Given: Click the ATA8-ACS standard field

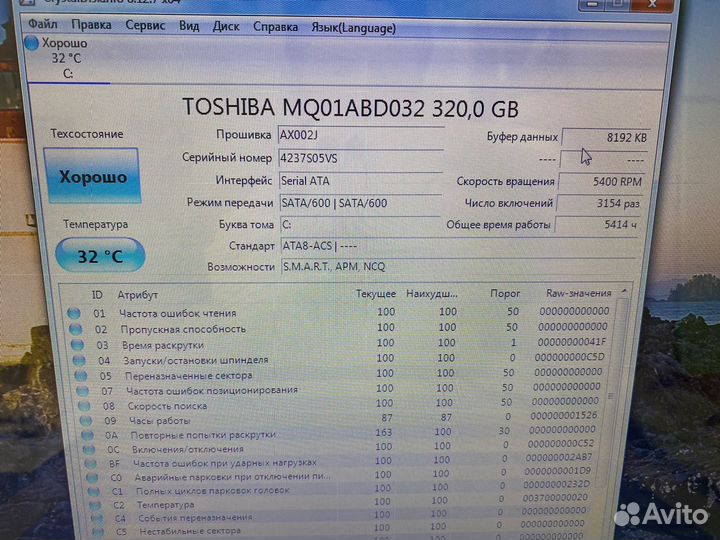Looking at the screenshot, I should (459, 246).
